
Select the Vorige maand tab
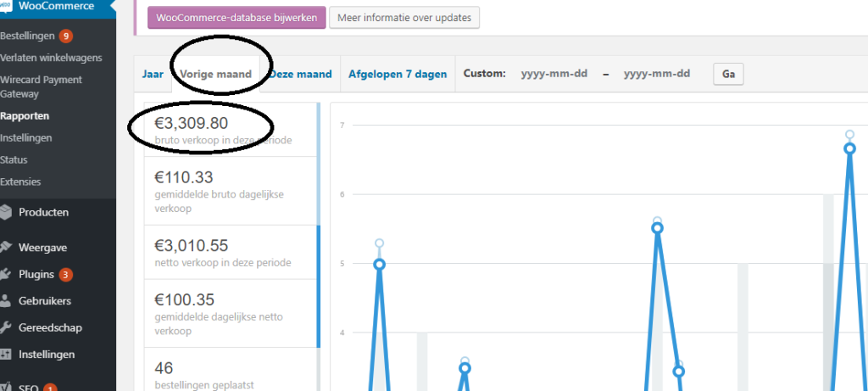pos(216,74)
